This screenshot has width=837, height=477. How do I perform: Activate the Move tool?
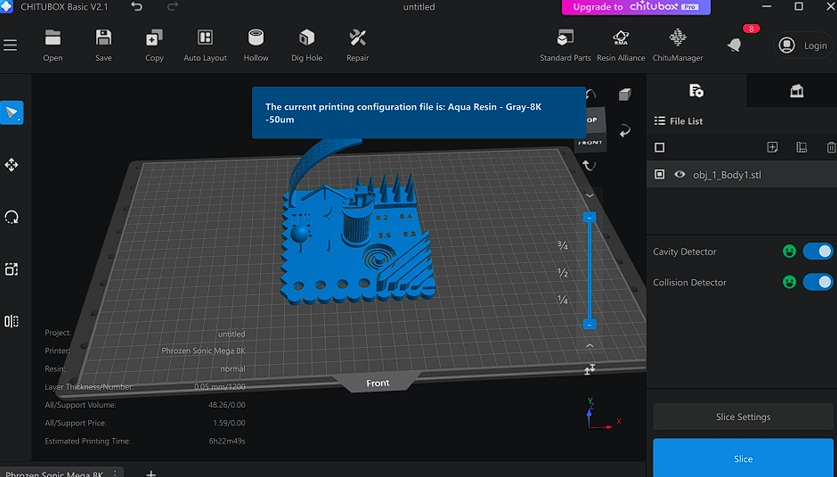[x=12, y=165]
